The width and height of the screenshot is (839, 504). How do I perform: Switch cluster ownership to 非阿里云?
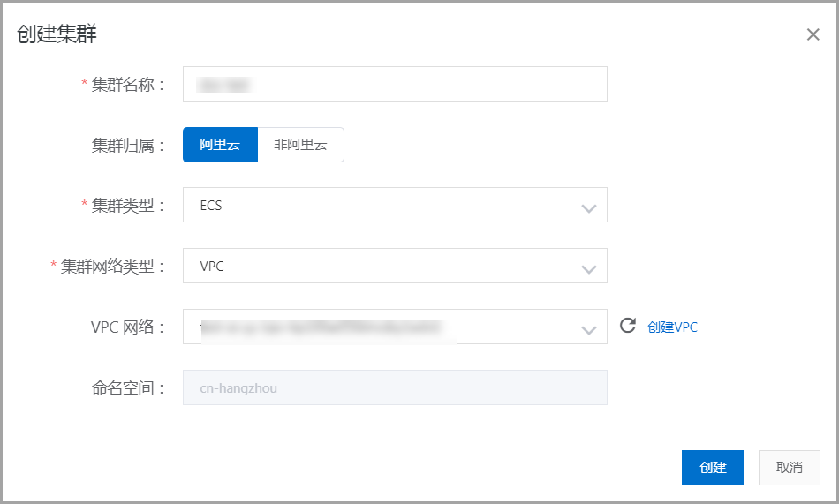pyautogui.click(x=300, y=145)
